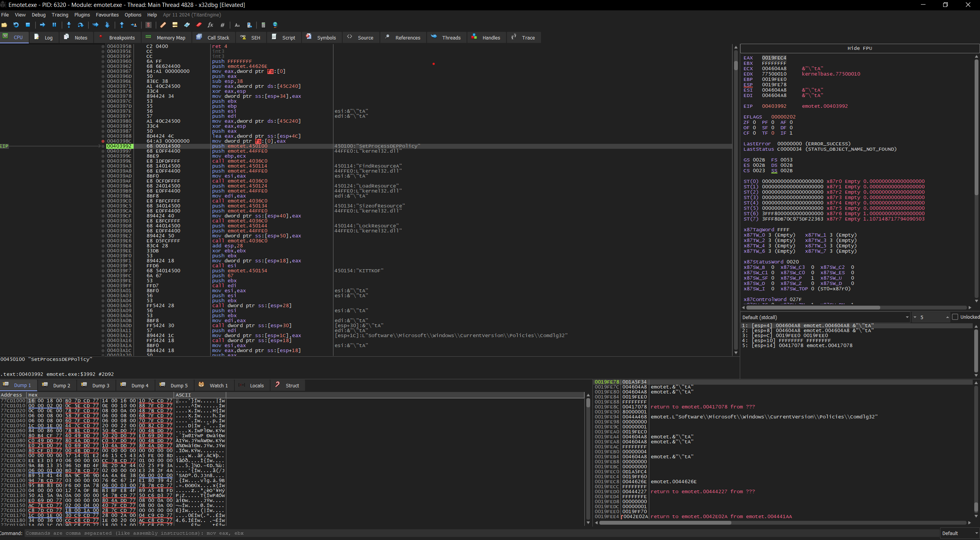Open the Functions fx icon
The height and width of the screenshot is (540, 980).
click(x=210, y=25)
